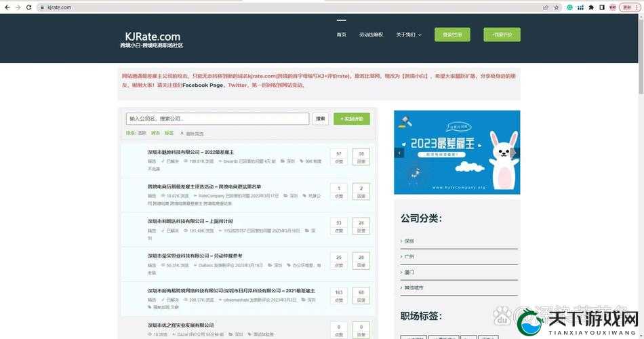Click the 2 replies box on second post
The height and width of the screenshot is (339, 644).
point(361,191)
